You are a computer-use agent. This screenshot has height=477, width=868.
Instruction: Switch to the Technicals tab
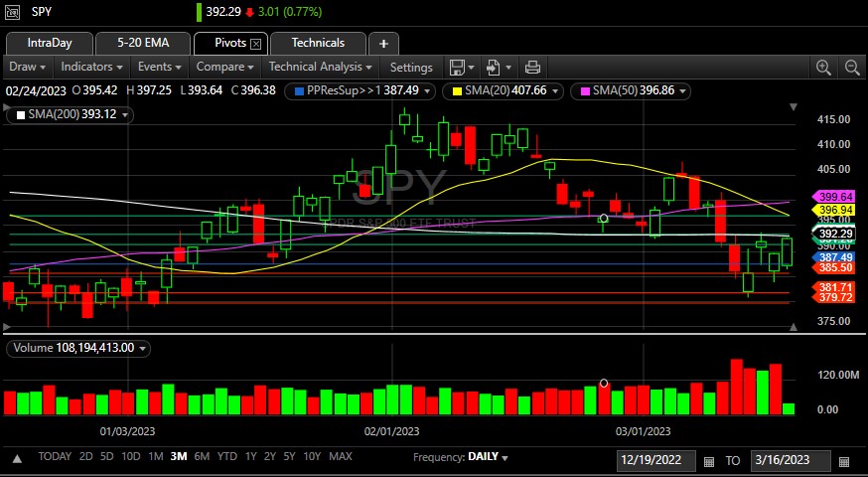pyautogui.click(x=318, y=43)
